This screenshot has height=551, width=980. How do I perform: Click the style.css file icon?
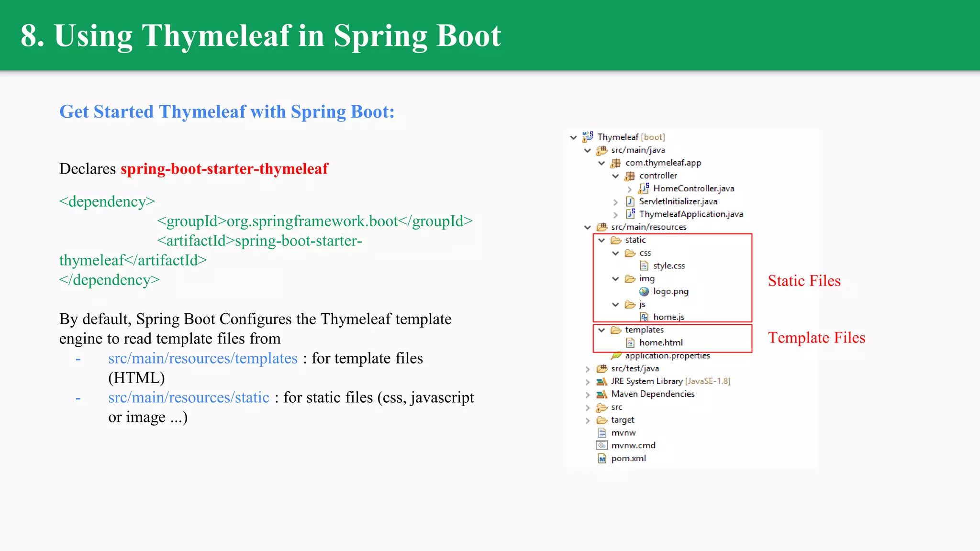point(644,266)
